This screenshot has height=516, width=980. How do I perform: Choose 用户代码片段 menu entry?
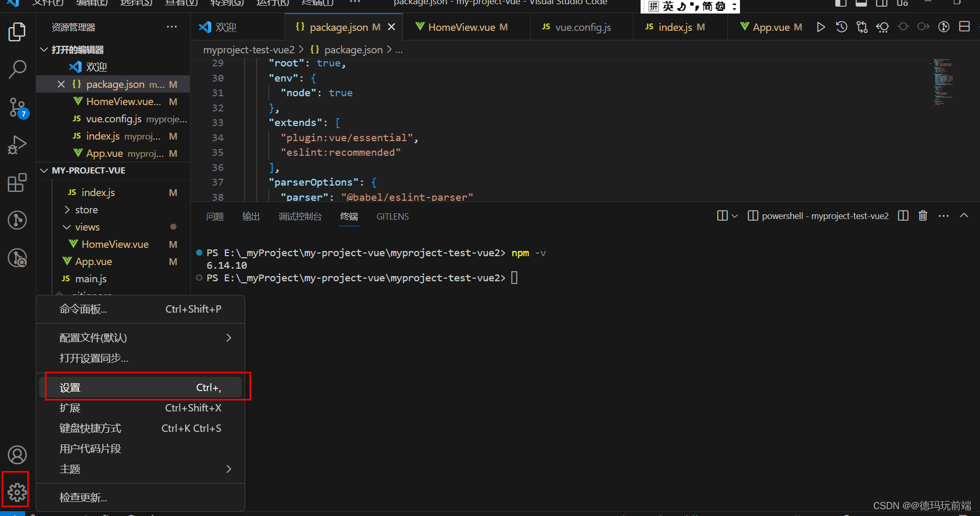pos(140,449)
